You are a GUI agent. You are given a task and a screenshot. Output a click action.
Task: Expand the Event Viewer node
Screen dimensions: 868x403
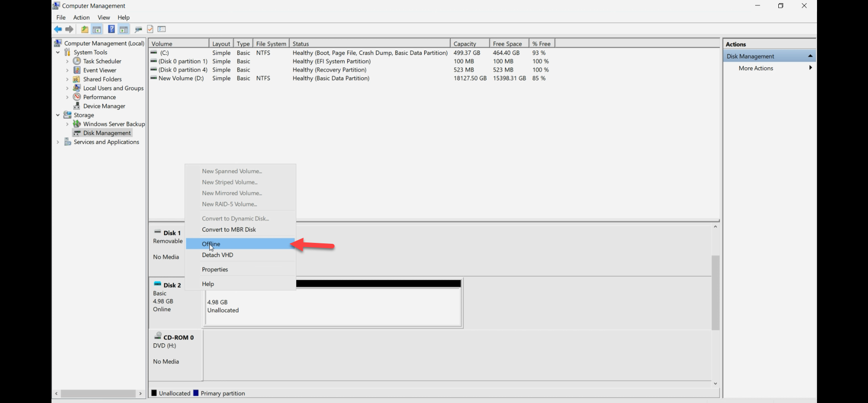(x=67, y=71)
